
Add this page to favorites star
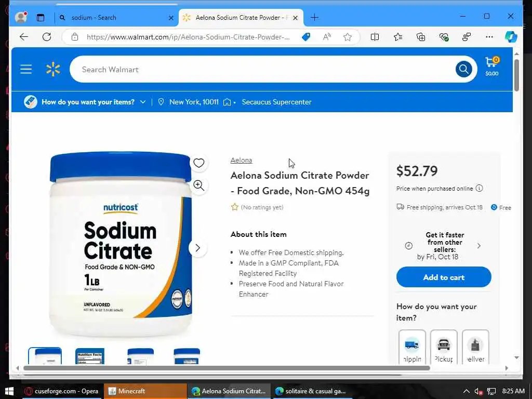point(348,37)
